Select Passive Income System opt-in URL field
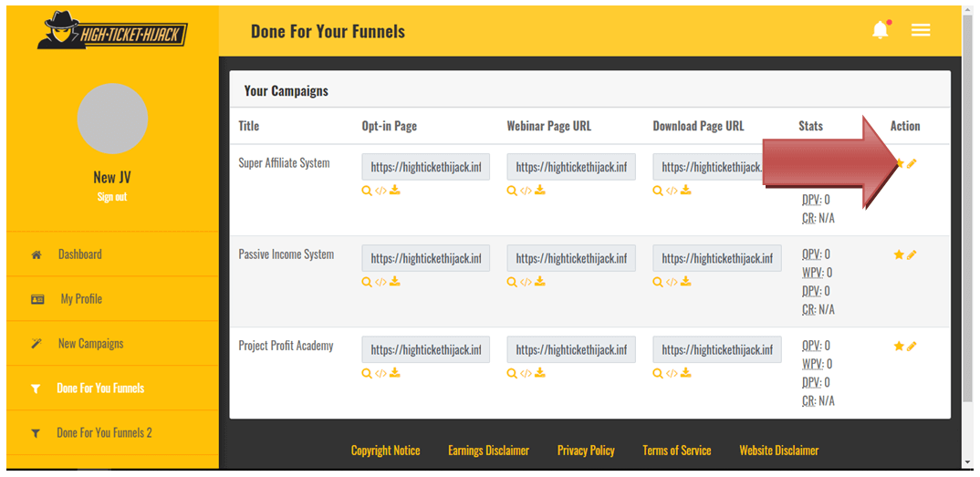This screenshot has height=477, width=980. point(425,258)
